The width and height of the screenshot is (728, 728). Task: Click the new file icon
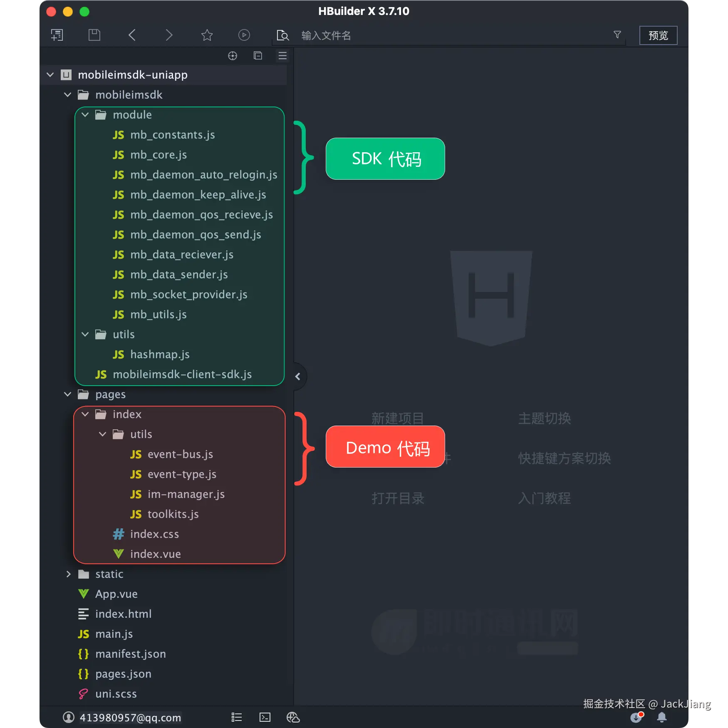[57, 35]
